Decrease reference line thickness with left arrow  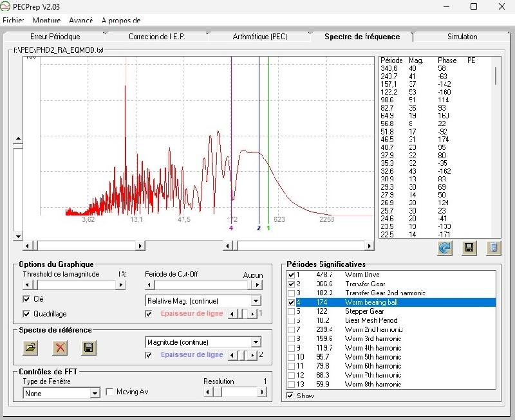232,355
